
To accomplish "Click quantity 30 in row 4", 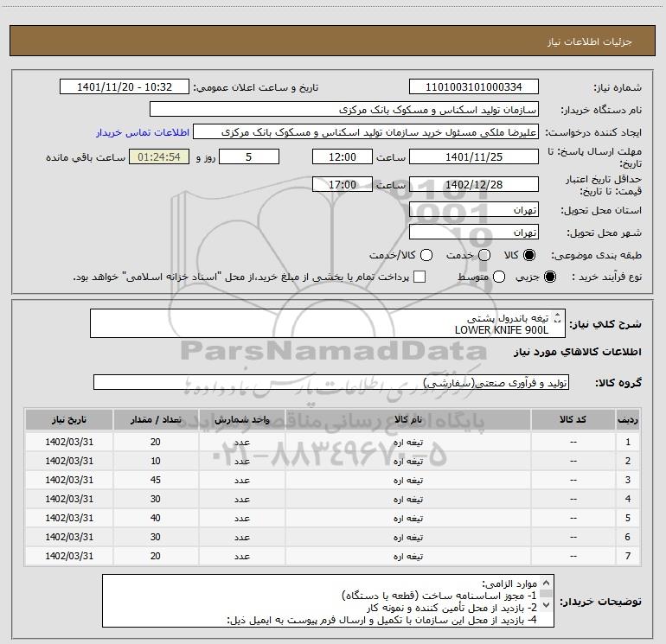I will (x=156, y=499).
